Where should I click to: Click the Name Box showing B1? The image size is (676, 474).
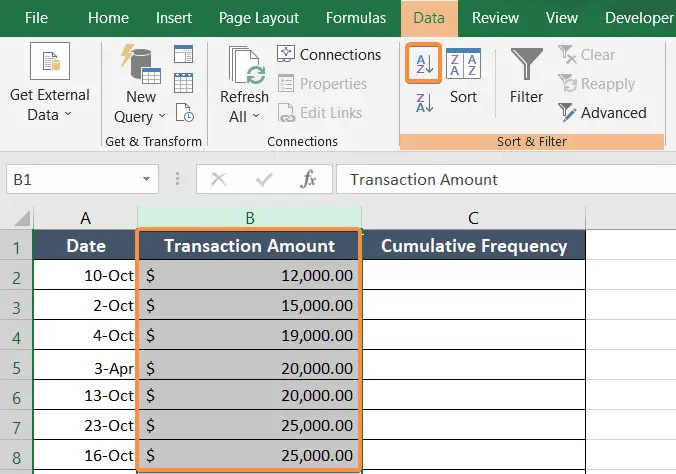tap(82, 179)
